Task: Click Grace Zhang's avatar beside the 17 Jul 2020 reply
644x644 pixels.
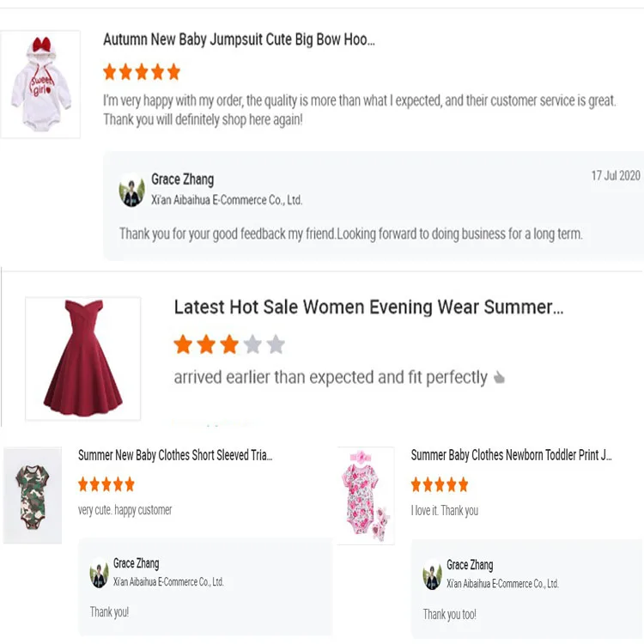Action: tap(131, 191)
